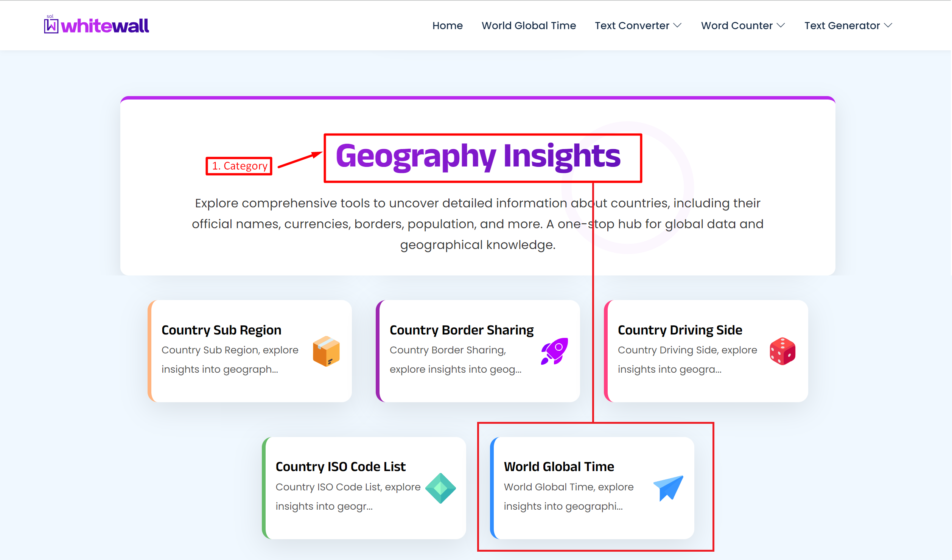952x560 pixels.
Task: Open the Country Sub Region card title
Action: [221, 330]
